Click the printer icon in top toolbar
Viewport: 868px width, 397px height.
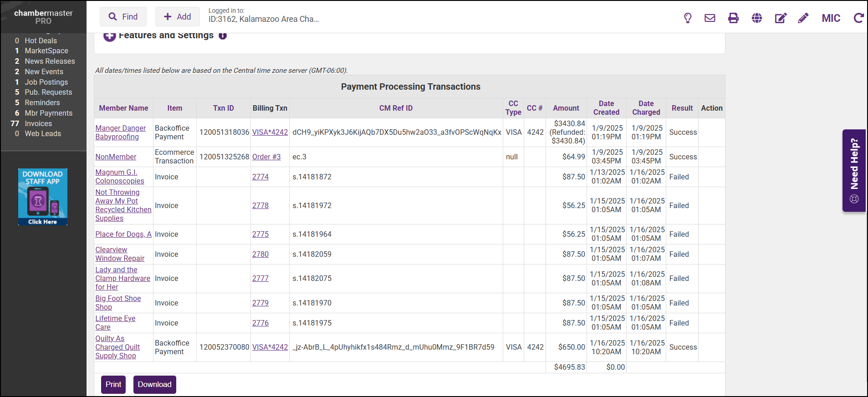click(x=733, y=18)
